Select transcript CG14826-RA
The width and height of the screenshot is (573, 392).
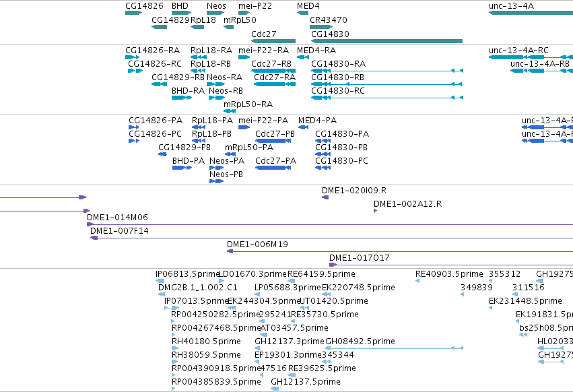click(132, 57)
